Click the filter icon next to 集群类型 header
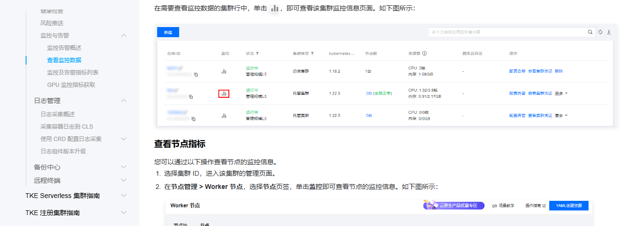This screenshot has width=644, height=226. click(x=312, y=54)
